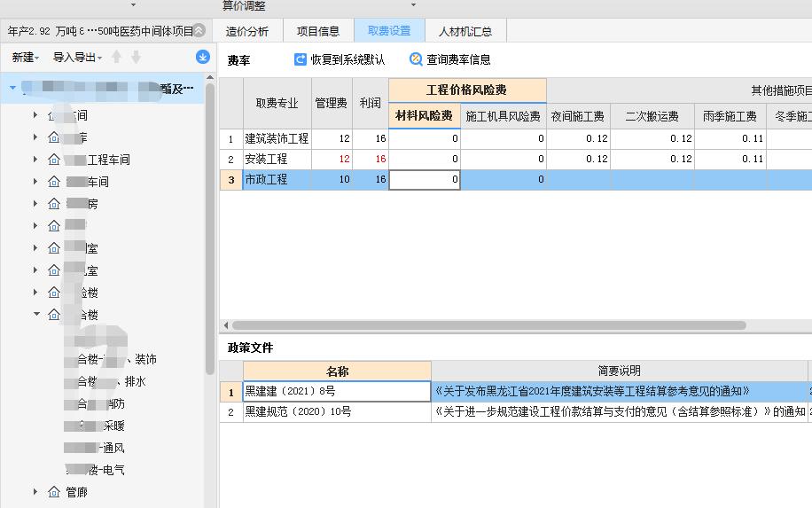Select the 取费设置 tab
812x508 pixels.
pos(389,30)
